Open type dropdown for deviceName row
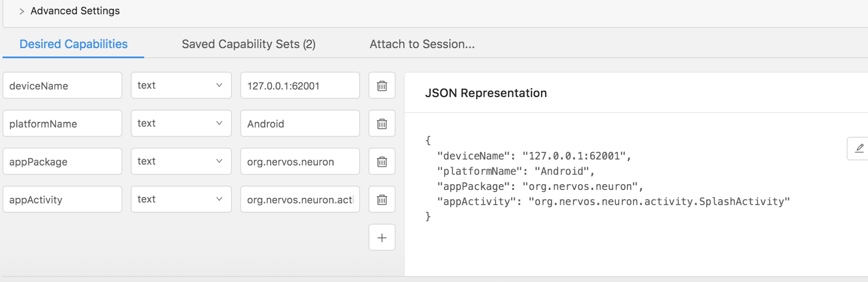 click(181, 85)
